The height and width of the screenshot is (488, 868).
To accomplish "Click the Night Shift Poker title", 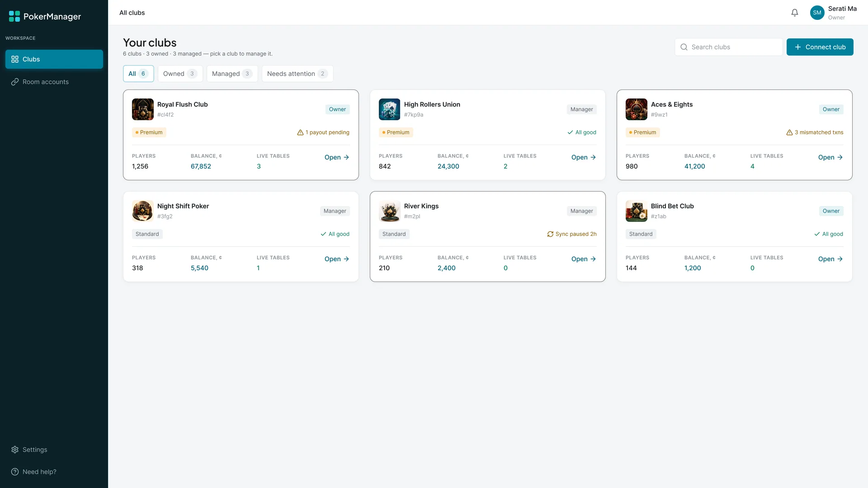I will click(x=183, y=206).
